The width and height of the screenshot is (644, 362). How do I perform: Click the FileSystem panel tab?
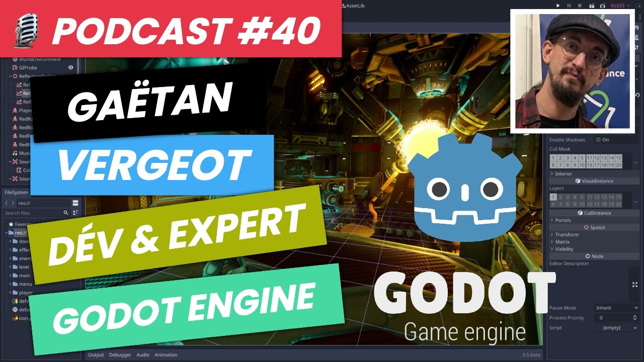coord(16,192)
